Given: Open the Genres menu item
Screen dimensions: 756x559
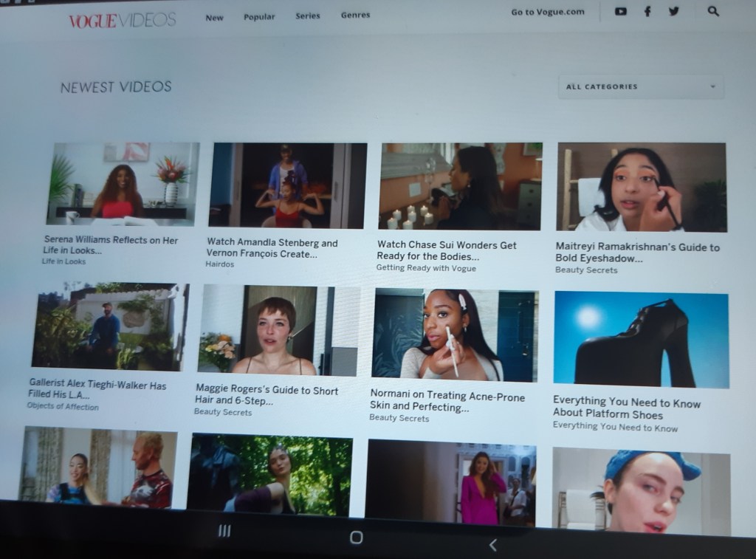Looking at the screenshot, I should pos(355,15).
